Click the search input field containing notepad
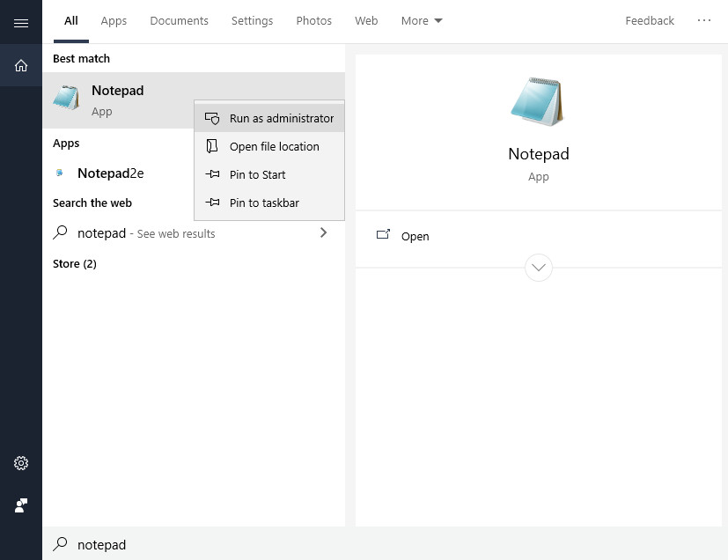Image resolution: width=728 pixels, height=560 pixels. pos(386,544)
